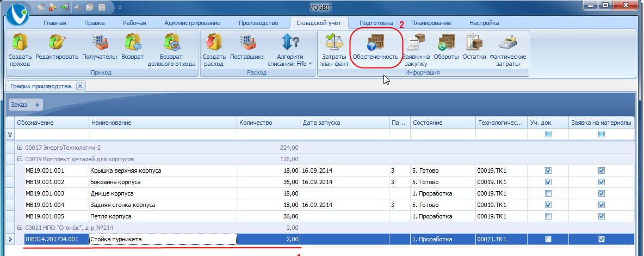Click Получатель icon
Screen dimensions: 644x256
point(100,42)
